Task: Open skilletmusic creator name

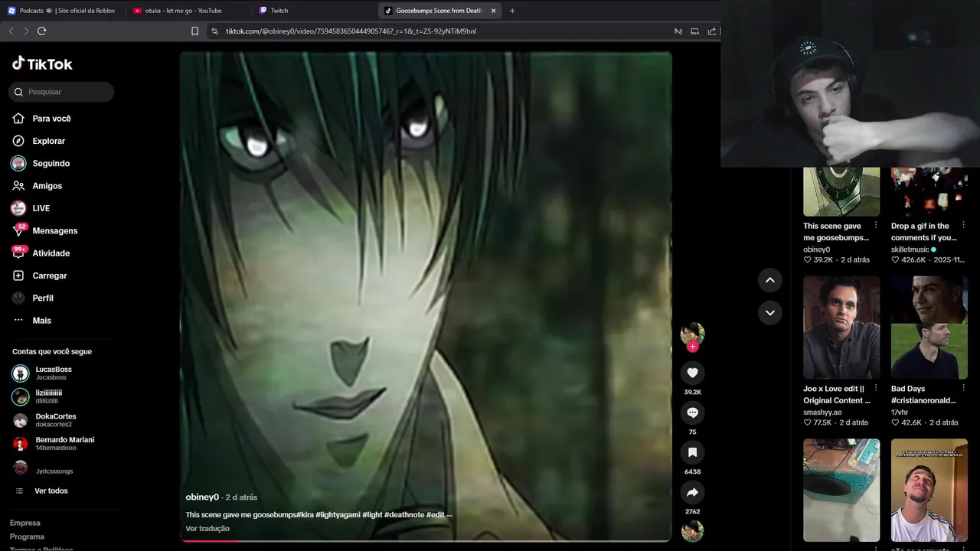Action: point(910,249)
